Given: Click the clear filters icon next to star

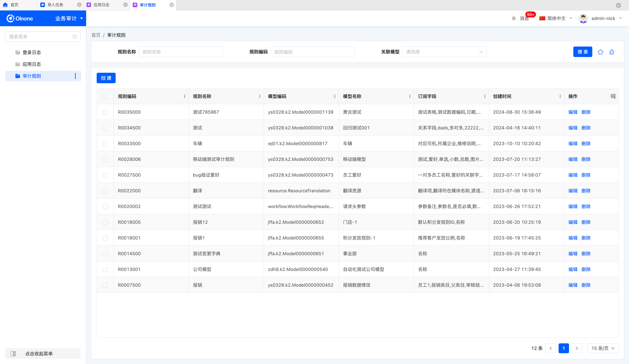Looking at the screenshot, I should tap(611, 52).
